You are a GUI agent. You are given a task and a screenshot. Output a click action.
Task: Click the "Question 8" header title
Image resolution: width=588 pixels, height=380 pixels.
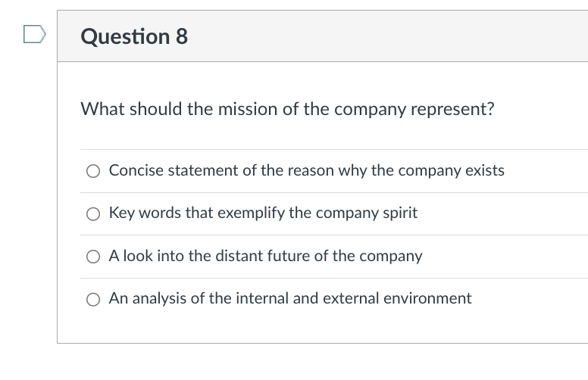coord(134,36)
